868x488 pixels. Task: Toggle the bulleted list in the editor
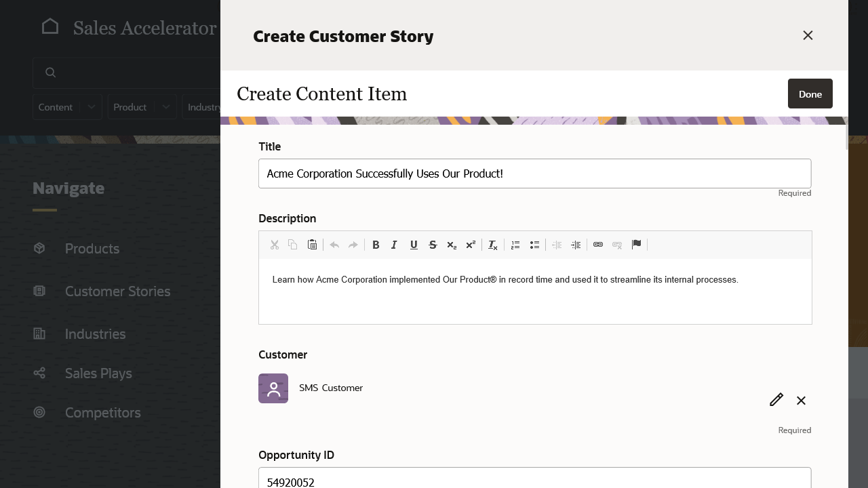(x=534, y=245)
